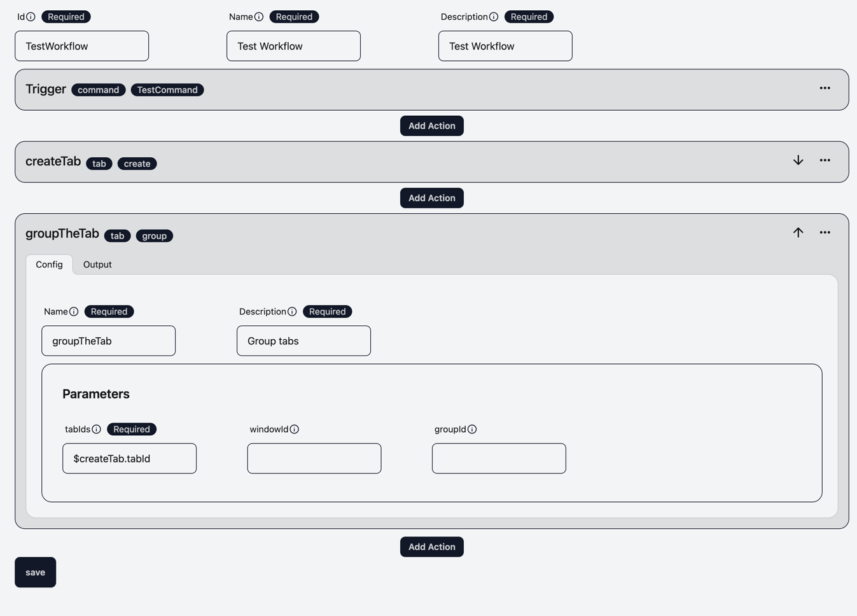The height and width of the screenshot is (616, 857).
Task: Click the 'TestCommand' badge on Trigger
Action: click(x=167, y=90)
